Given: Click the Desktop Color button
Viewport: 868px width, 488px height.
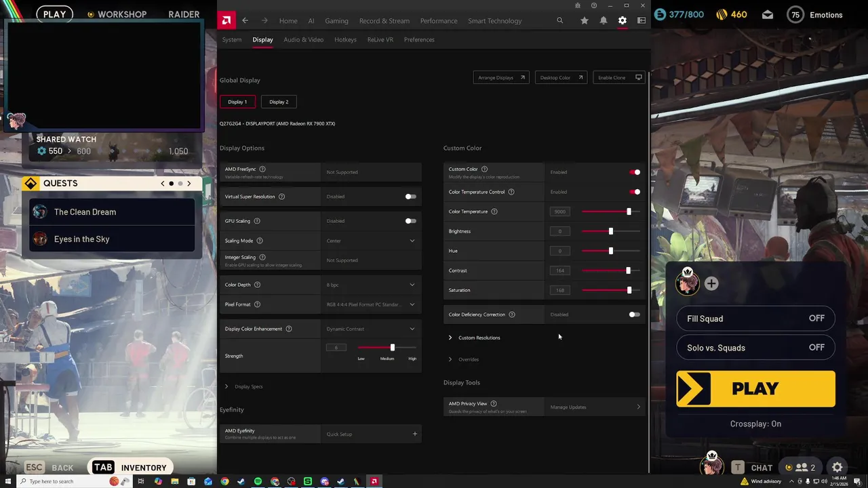Looking at the screenshot, I should [561, 77].
